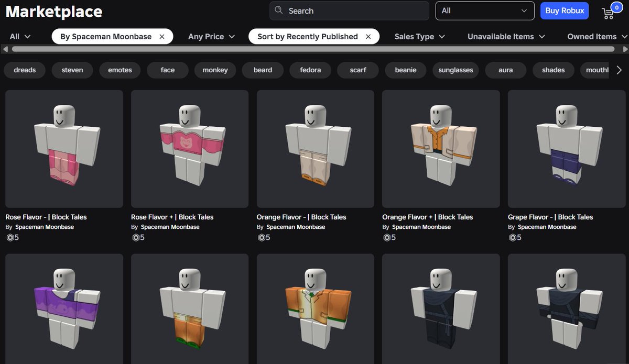Image resolution: width=629 pixels, height=364 pixels.
Task: Click the Marketplace heading
Action: [54, 11]
